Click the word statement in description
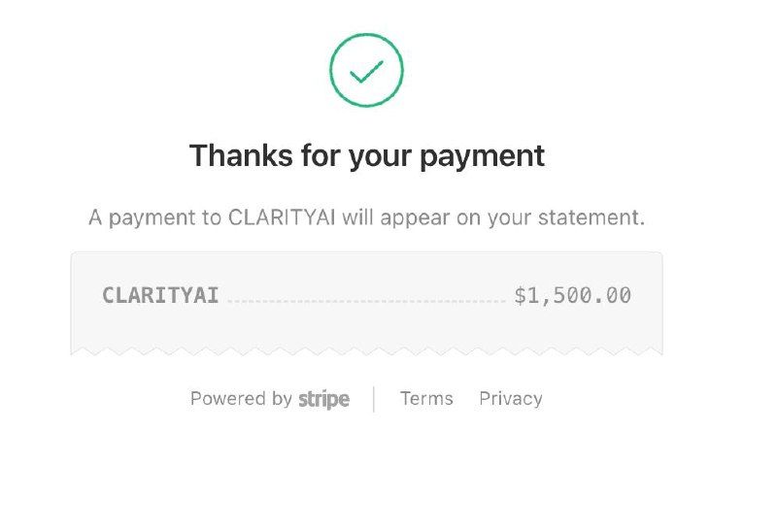Viewport: 777px width, 532px height. (x=596, y=217)
